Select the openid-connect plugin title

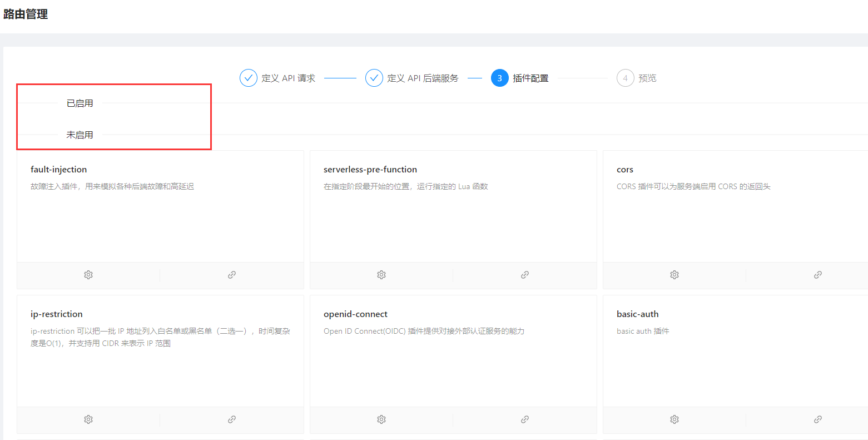click(x=356, y=314)
